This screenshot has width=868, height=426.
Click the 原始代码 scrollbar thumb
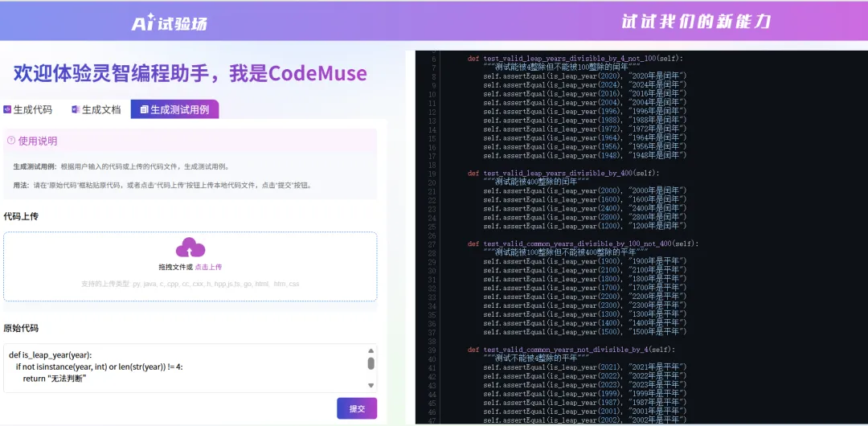tap(371, 363)
